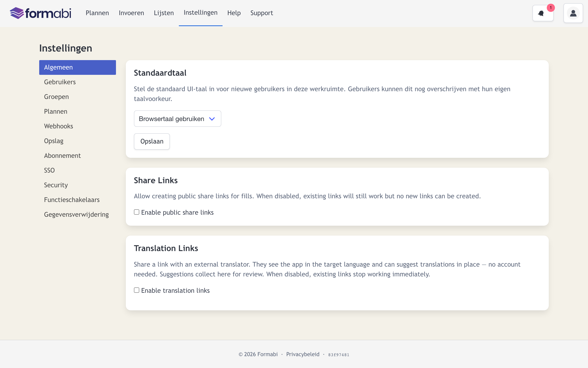Select the Instellingen navigation tab

[200, 13]
